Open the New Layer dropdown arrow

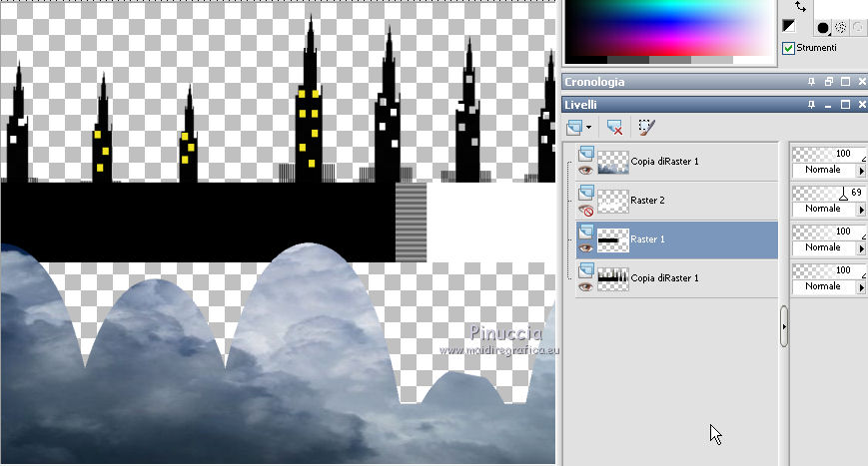click(x=588, y=128)
